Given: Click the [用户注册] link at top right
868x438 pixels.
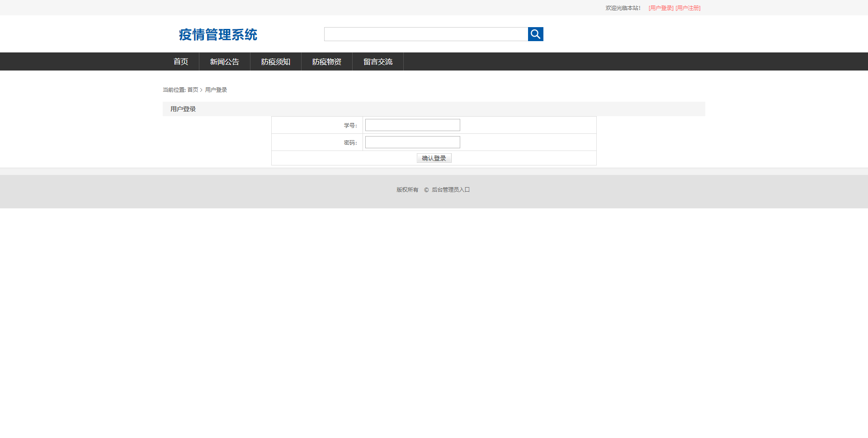Looking at the screenshot, I should tap(688, 8).
